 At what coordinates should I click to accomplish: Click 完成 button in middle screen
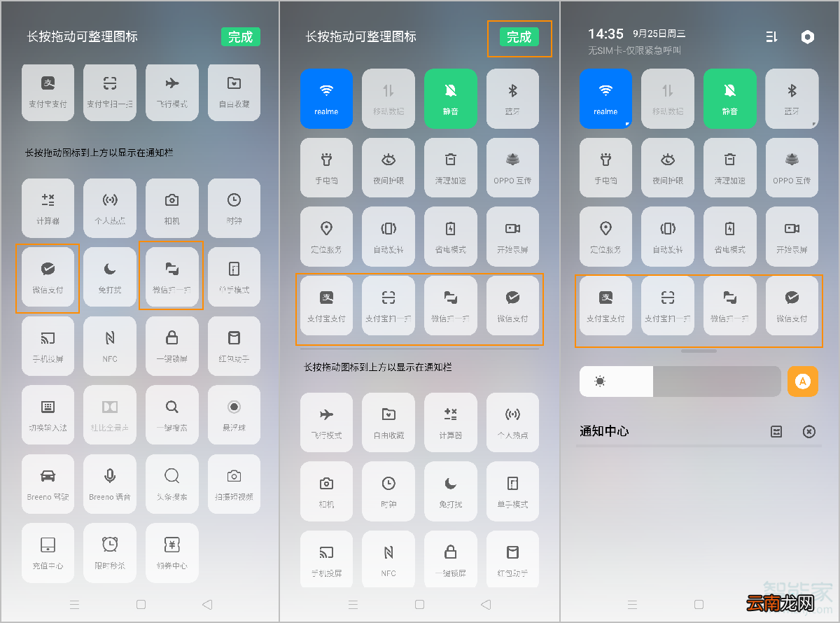click(x=519, y=37)
